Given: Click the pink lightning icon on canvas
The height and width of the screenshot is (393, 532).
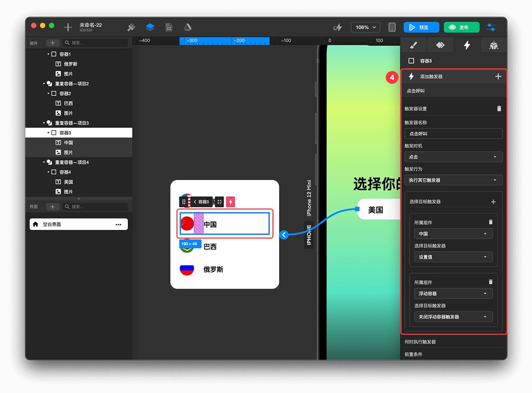Looking at the screenshot, I should (230, 202).
